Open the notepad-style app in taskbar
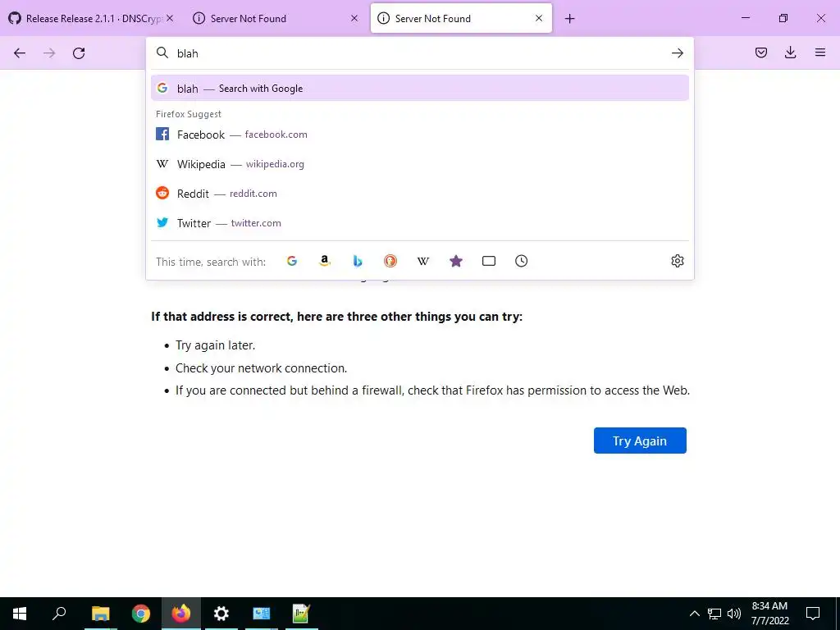 pyautogui.click(x=302, y=614)
